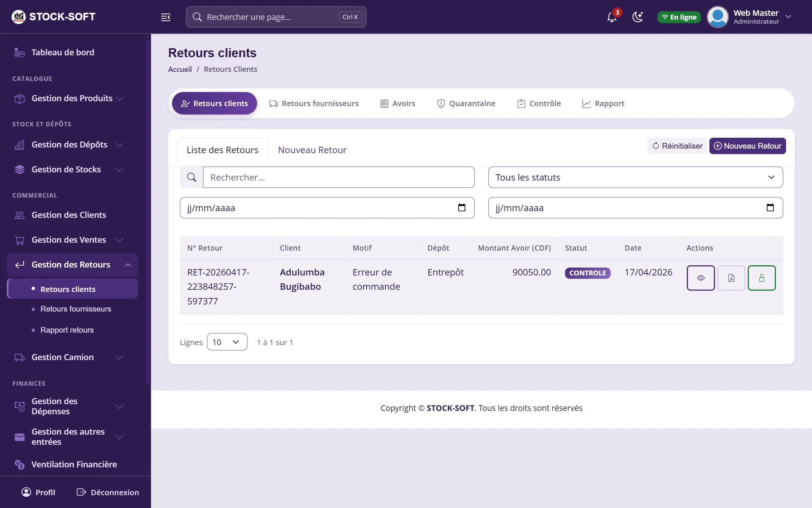Click the Réinitialiser button
Screen dimensions: 812x508
677,146
